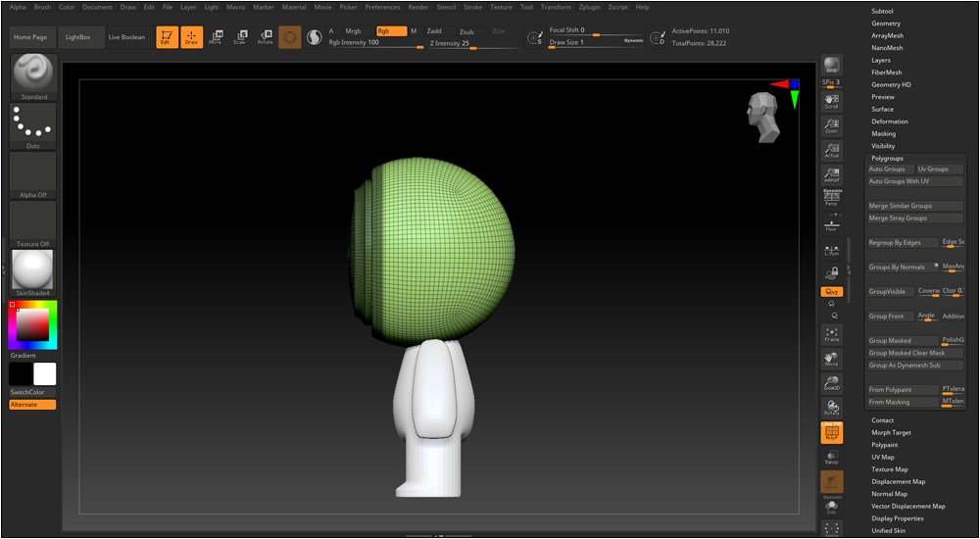Click the Floor grid icon
Image resolution: width=980 pixels, height=539 pixels.
(831, 224)
